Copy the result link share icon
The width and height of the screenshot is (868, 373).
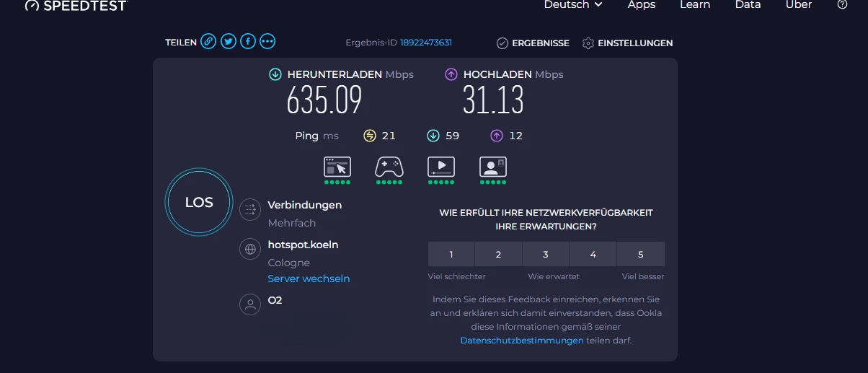tap(208, 42)
